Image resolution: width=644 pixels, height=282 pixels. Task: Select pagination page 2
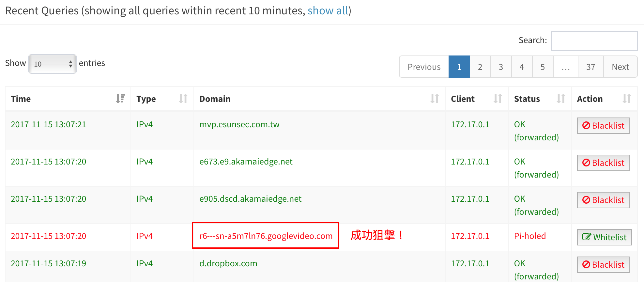tap(480, 67)
